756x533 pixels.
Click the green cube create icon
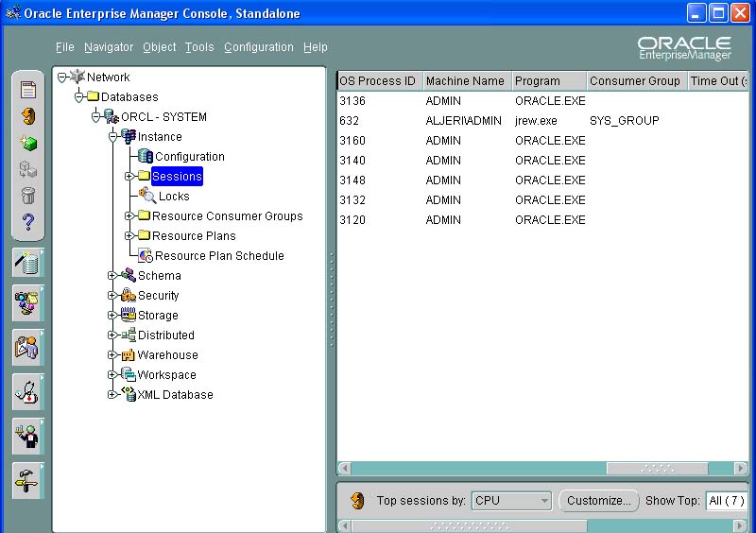[x=28, y=144]
